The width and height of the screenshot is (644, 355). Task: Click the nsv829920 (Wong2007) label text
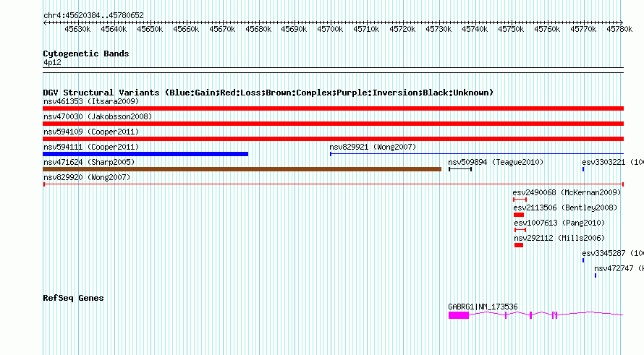pyautogui.click(x=87, y=177)
